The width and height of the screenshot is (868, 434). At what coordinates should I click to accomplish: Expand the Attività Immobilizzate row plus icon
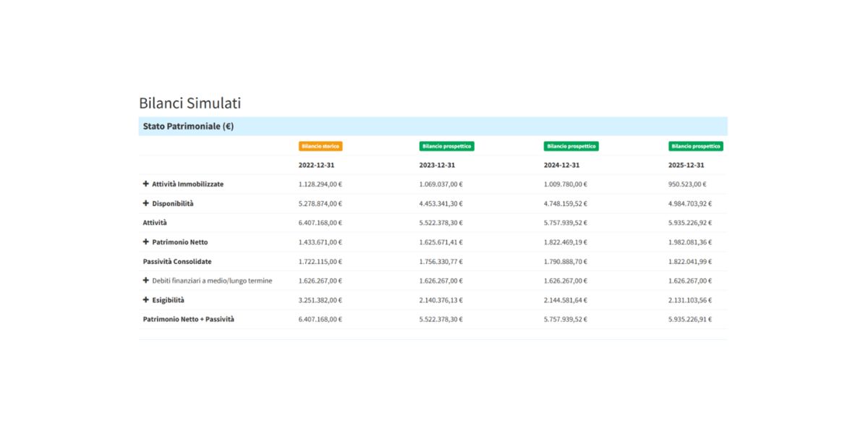point(146,184)
